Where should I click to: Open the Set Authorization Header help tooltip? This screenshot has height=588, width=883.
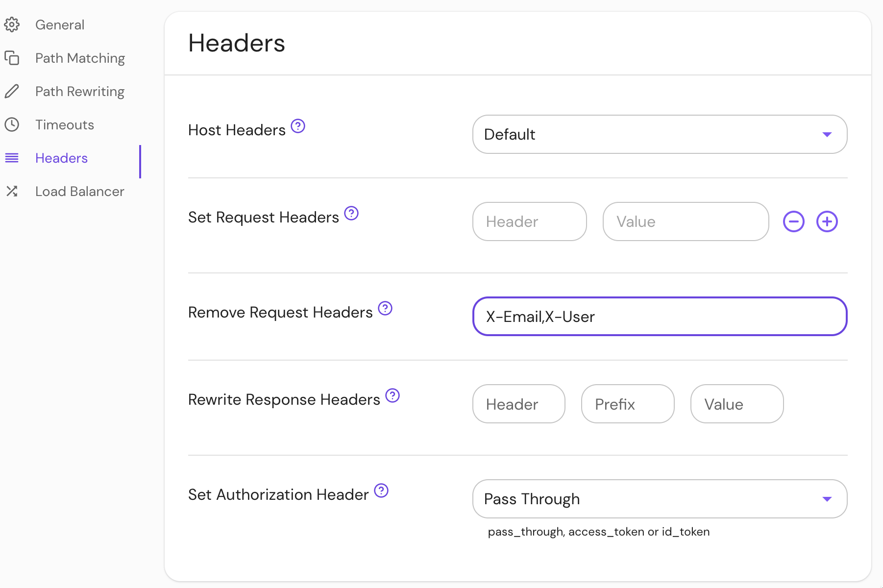pos(381,490)
